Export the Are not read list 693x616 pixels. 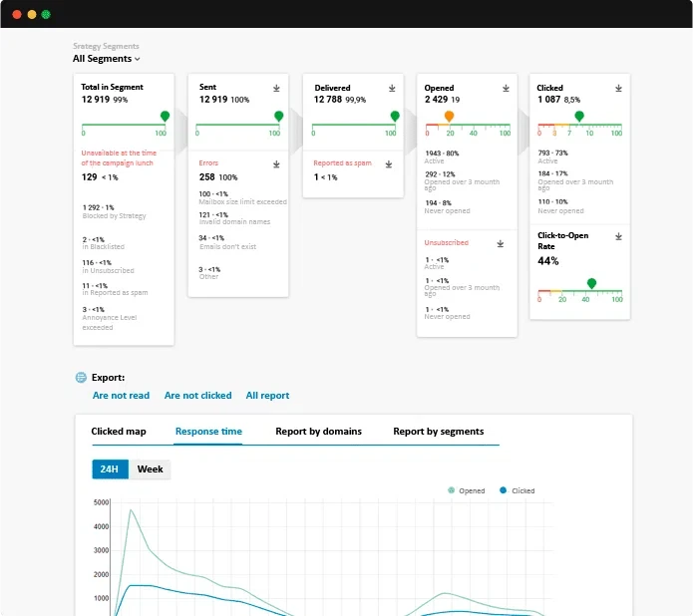coord(121,396)
